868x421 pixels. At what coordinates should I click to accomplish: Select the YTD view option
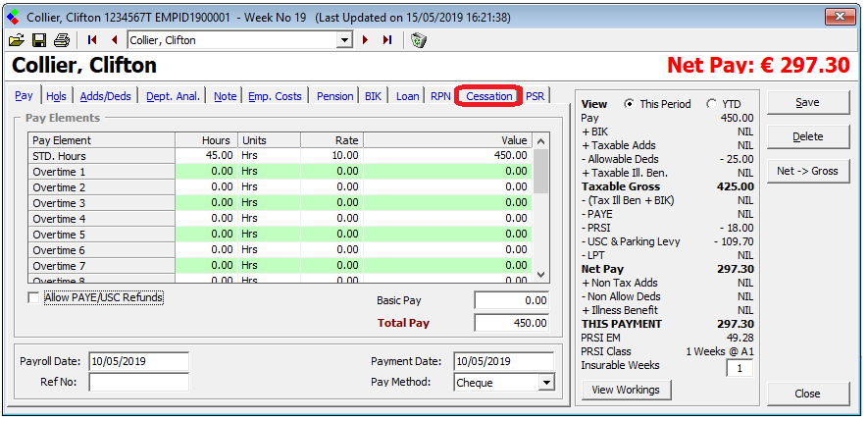point(712,104)
